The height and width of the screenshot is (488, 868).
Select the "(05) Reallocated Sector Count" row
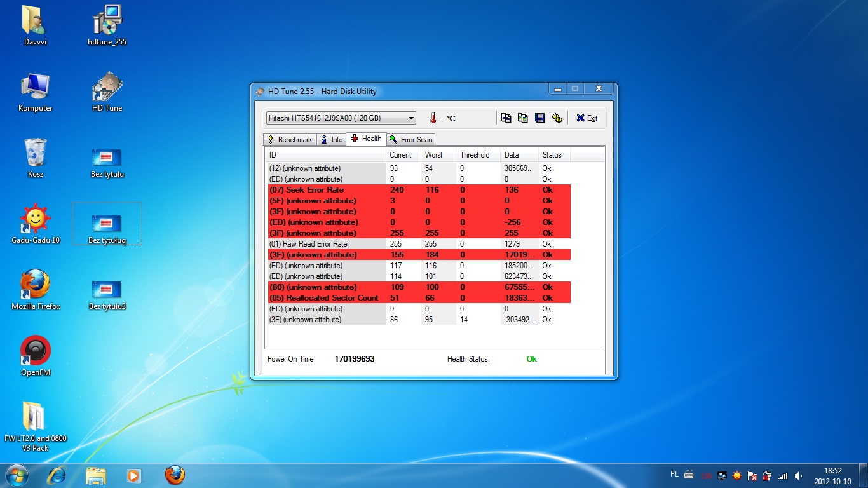coord(418,298)
